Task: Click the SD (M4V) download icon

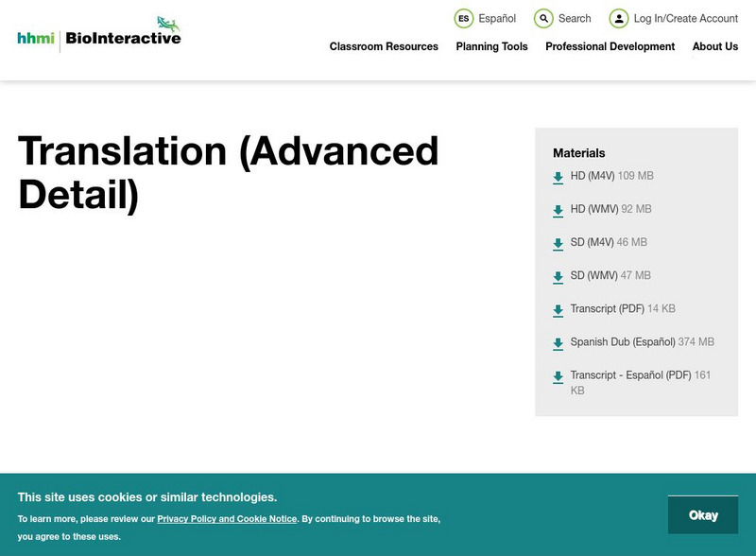Action: [x=557, y=243]
